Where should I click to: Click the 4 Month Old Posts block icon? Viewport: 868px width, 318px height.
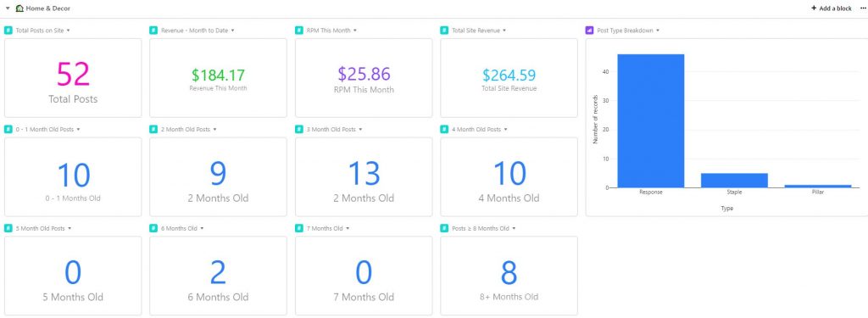pyautogui.click(x=444, y=129)
